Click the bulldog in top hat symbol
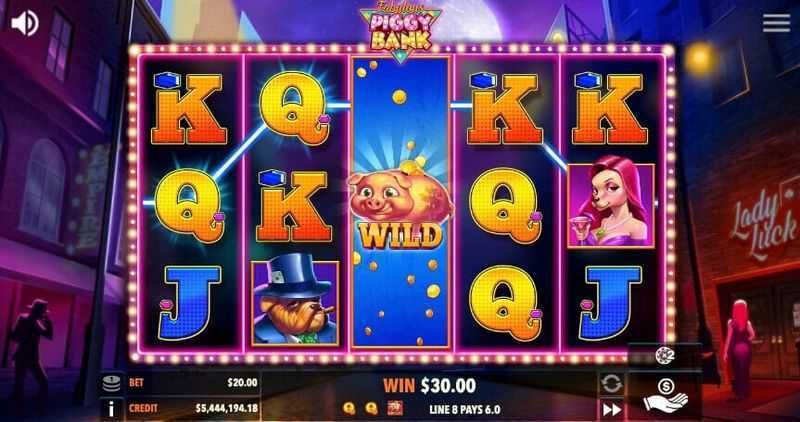This screenshot has width=800, height=422. [x=295, y=303]
